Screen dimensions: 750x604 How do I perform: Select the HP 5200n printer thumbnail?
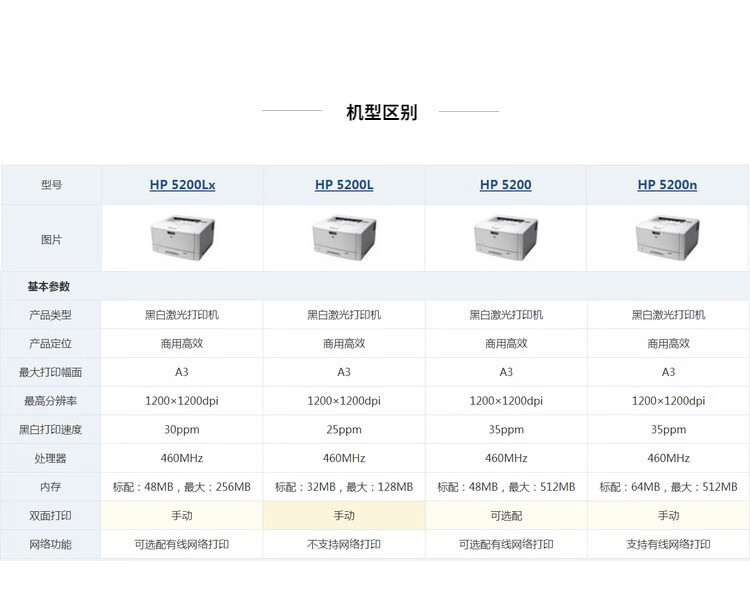point(667,238)
